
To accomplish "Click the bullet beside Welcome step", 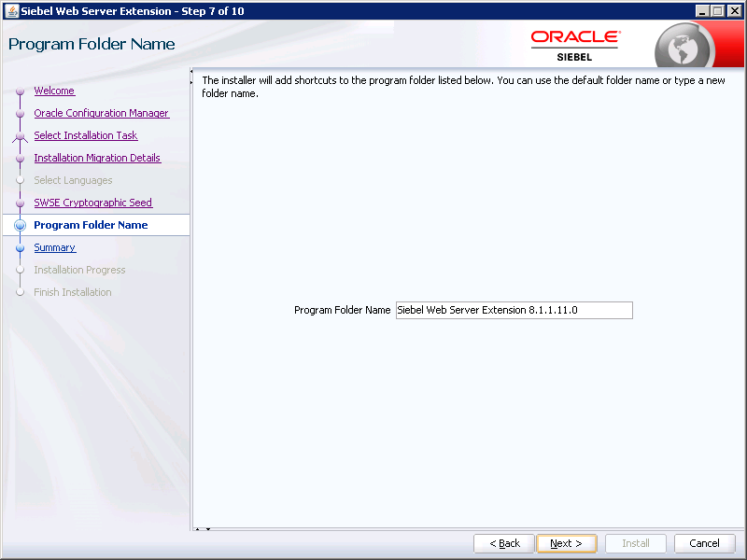I will click(x=20, y=91).
